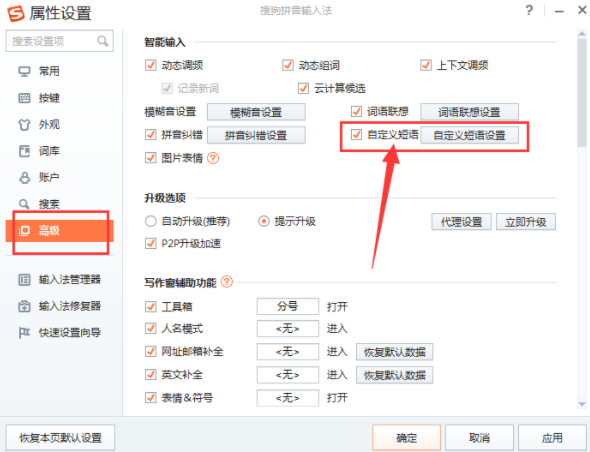
Task: Open the 工具箱 hotkey box showing 分号
Action: point(288,306)
